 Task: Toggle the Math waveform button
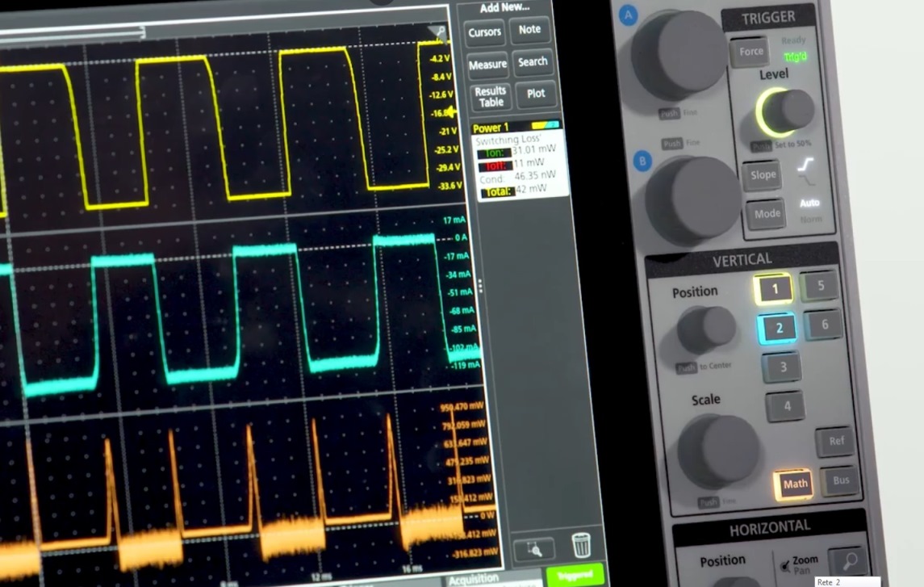coord(793,484)
